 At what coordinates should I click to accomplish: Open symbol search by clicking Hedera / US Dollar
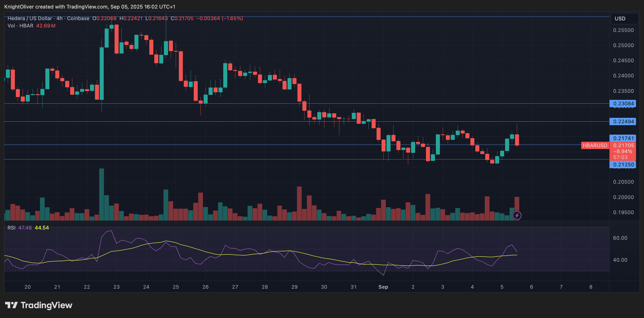29,18
